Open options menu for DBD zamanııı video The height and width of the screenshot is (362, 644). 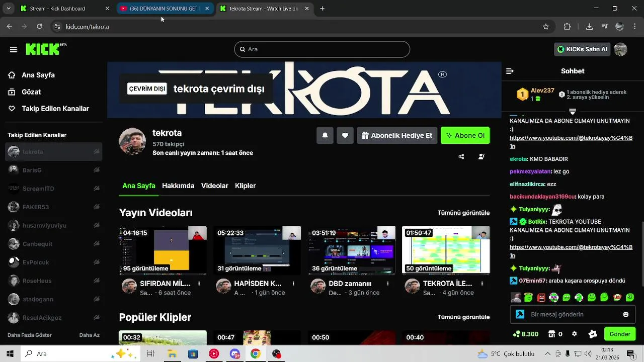(x=388, y=284)
